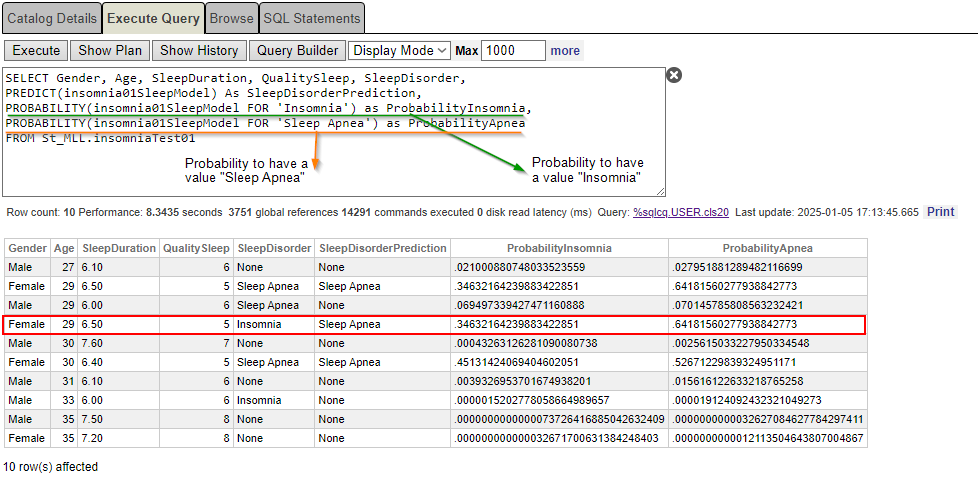Click the ProbabilityApnea column header
Viewport: 978px width, 492px height.
(767, 248)
